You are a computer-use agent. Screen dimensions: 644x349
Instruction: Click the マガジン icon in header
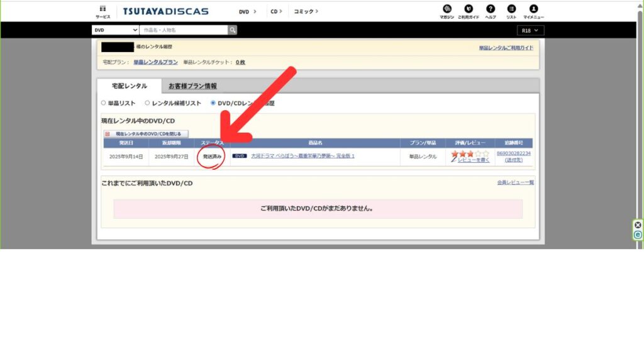[447, 9]
